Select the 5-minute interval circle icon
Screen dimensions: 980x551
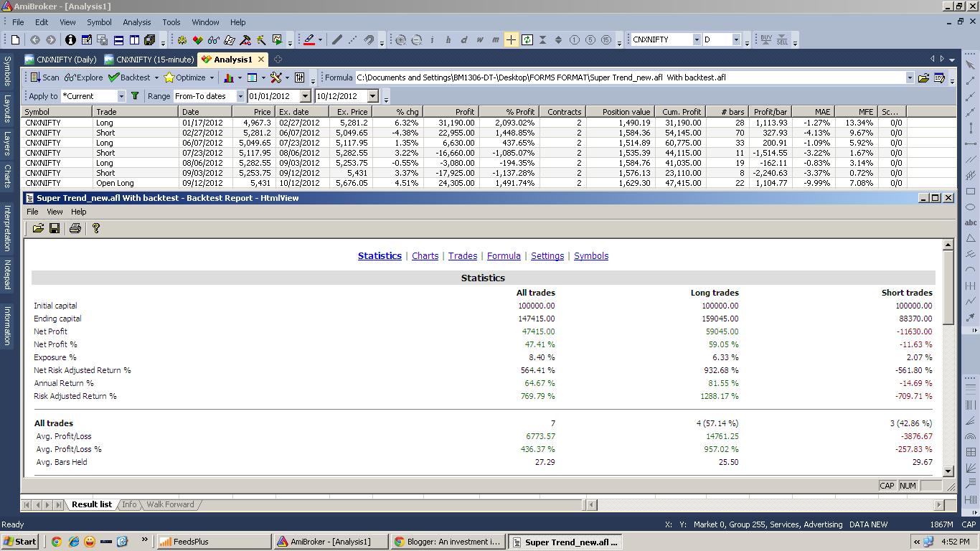[590, 40]
